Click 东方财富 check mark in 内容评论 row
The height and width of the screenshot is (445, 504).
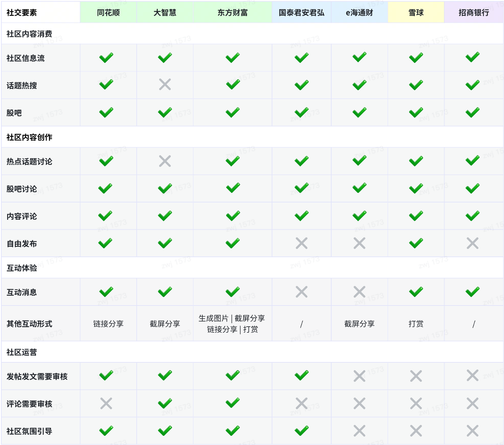233,216
